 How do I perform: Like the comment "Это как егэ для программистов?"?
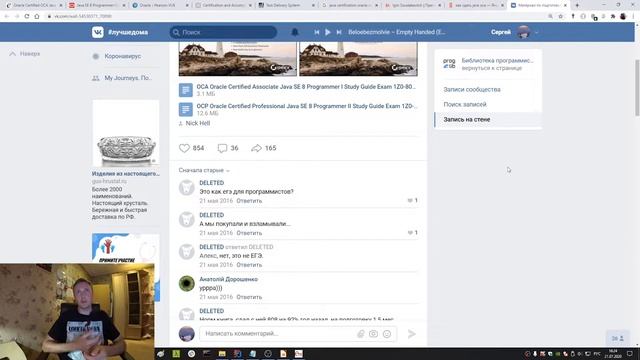coord(410,200)
